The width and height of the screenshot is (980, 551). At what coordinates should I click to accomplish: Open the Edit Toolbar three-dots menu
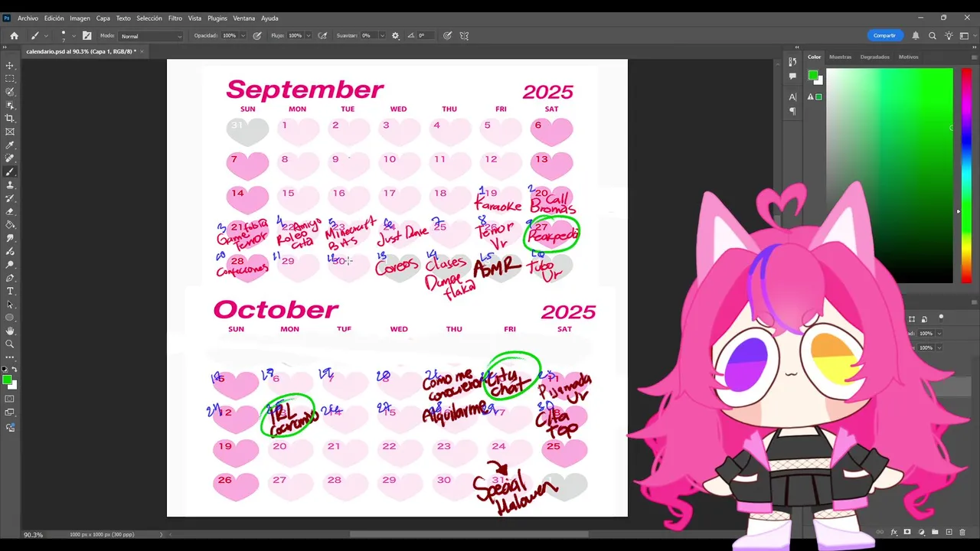click(x=10, y=357)
